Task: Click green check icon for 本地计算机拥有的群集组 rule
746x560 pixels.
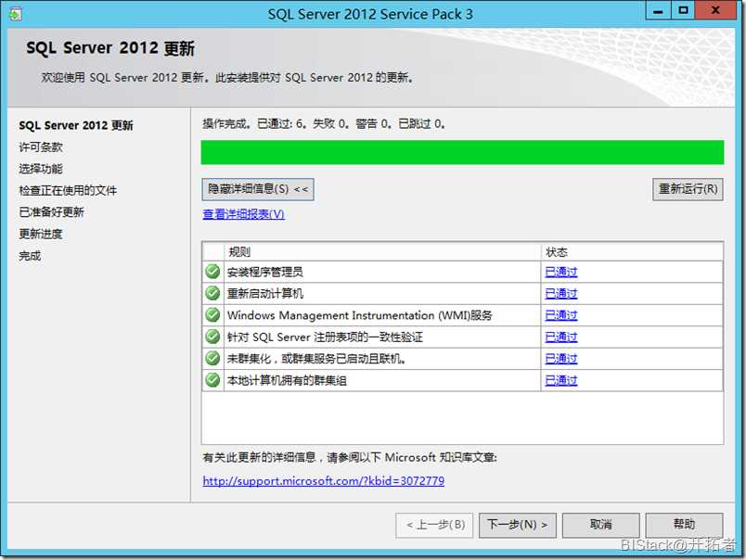Action: [212, 380]
